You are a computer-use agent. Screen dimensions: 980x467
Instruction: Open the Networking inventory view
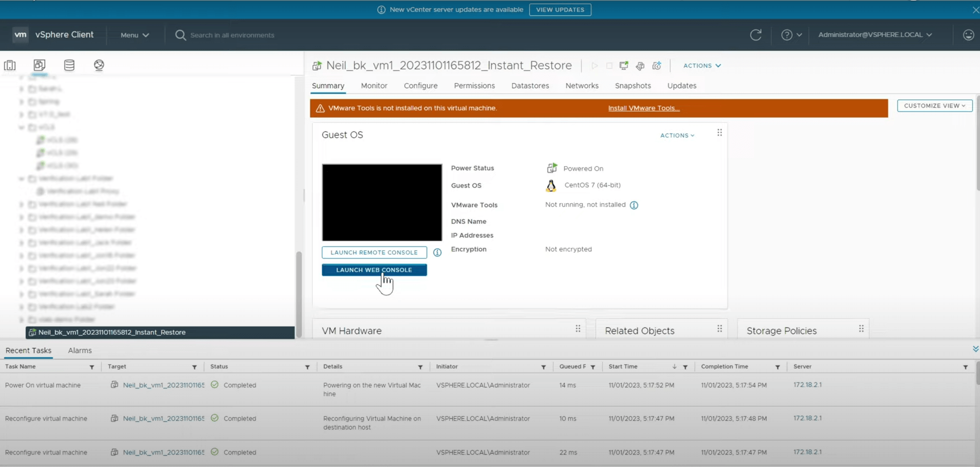pos(99,65)
